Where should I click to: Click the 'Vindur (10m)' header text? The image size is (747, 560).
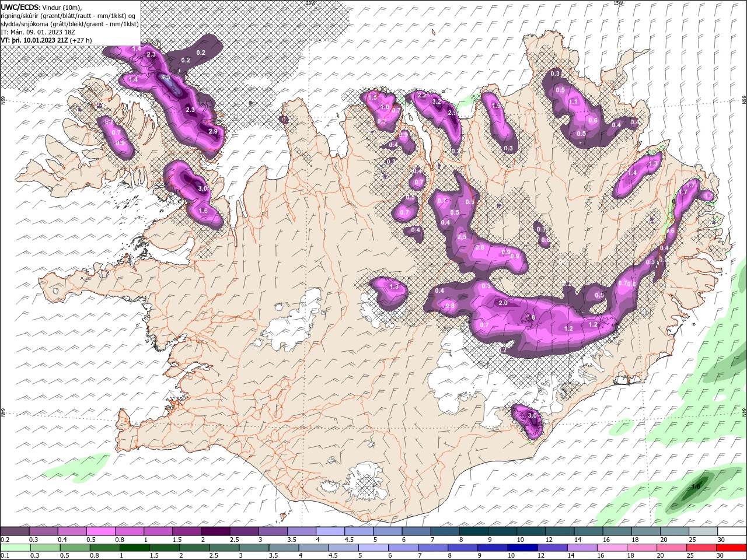click(x=62, y=7)
